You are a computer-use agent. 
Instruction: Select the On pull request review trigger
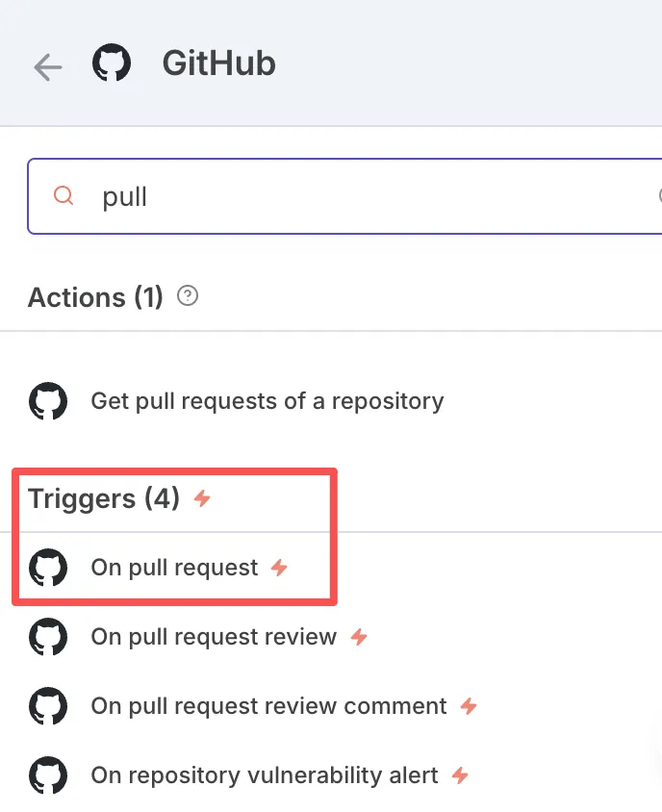click(214, 637)
